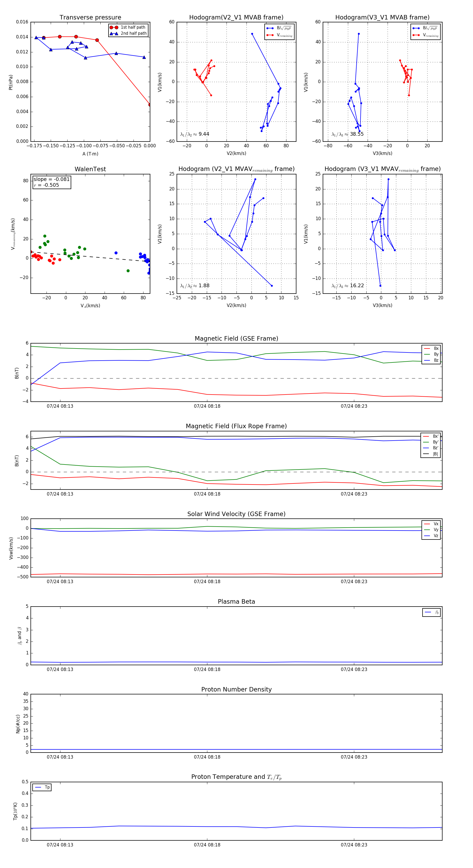The width and height of the screenshot is (473, 868).
Task: Click the |B| legend entry
Action: tap(431, 454)
